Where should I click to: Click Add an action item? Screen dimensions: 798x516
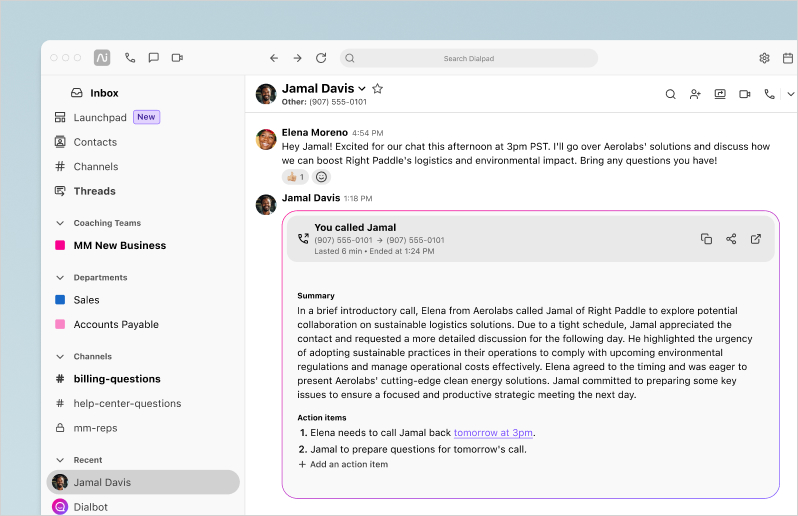point(343,464)
